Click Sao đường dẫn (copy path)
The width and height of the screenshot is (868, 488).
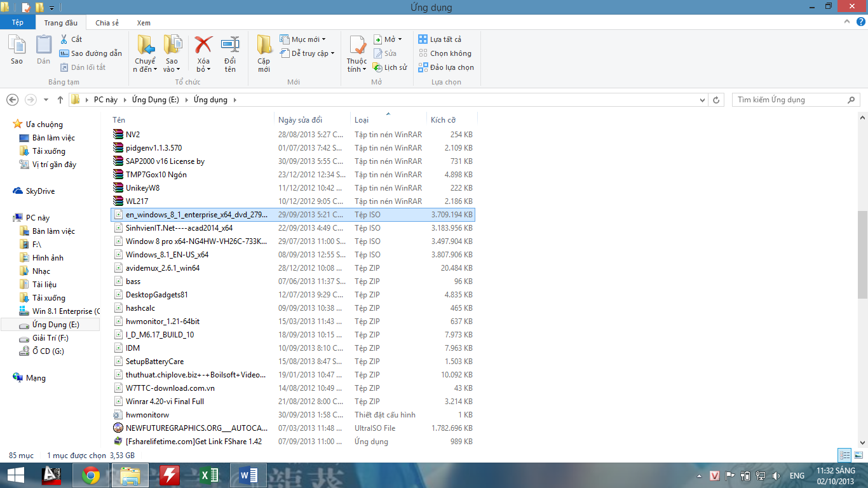click(90, 53)
